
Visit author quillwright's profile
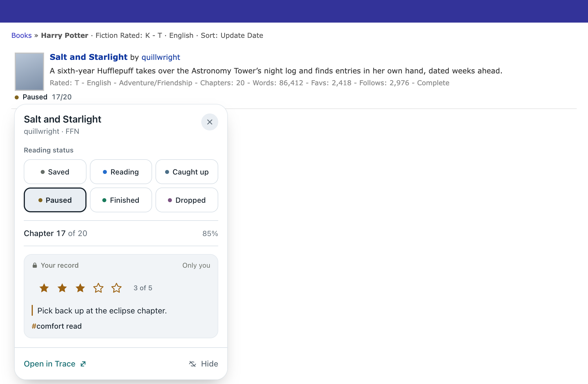161,57
